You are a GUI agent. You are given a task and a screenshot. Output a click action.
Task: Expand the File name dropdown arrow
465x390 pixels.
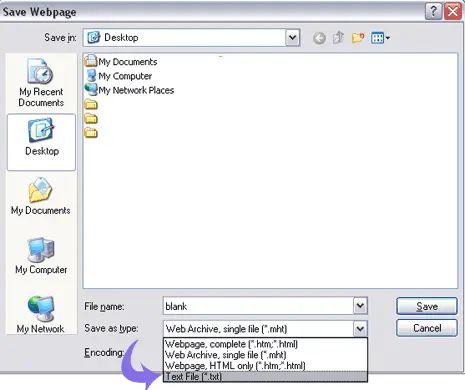click(360, 306)
